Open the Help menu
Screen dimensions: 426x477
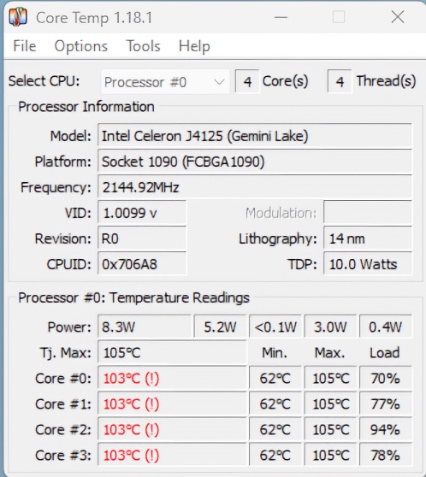(x=194, y=46)
